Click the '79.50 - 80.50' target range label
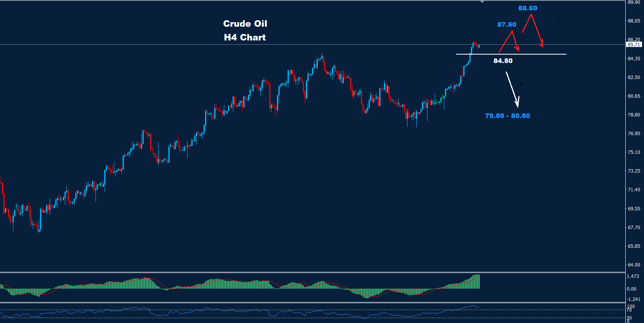The height and width of the screenshot is (323, 644). coord(507,116)
